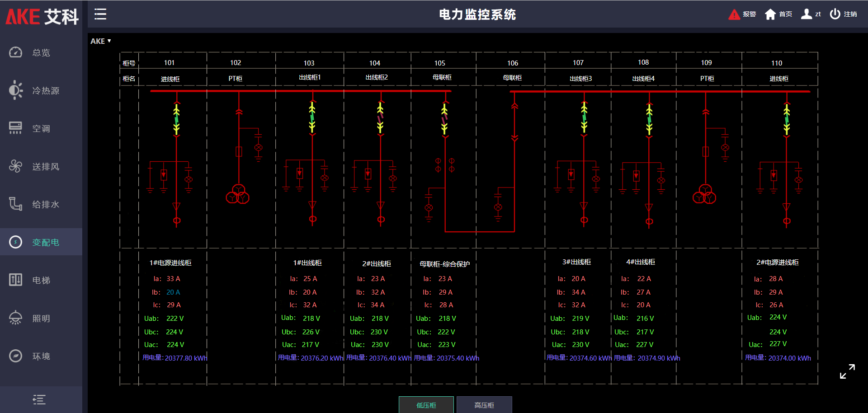868x413 pixels.
Task: Open the Overview gauge icon (总览)
Action: [x=16, y=52]
